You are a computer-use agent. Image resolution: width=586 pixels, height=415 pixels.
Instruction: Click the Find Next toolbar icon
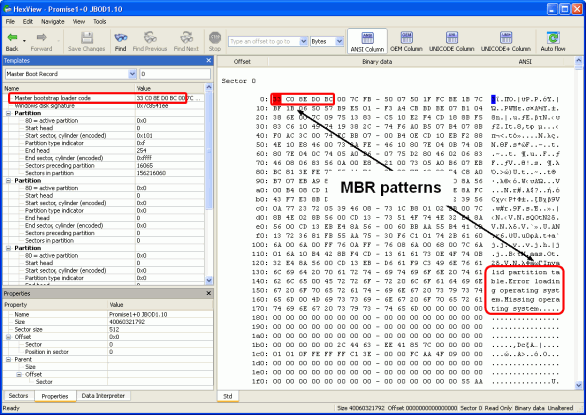(186, 37)
